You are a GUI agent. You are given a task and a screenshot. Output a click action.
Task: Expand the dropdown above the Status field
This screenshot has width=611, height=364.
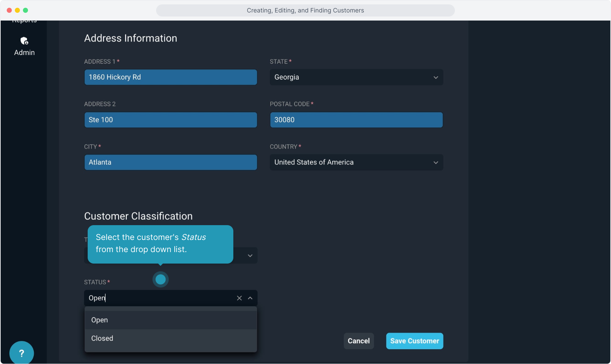pos(250,255)
